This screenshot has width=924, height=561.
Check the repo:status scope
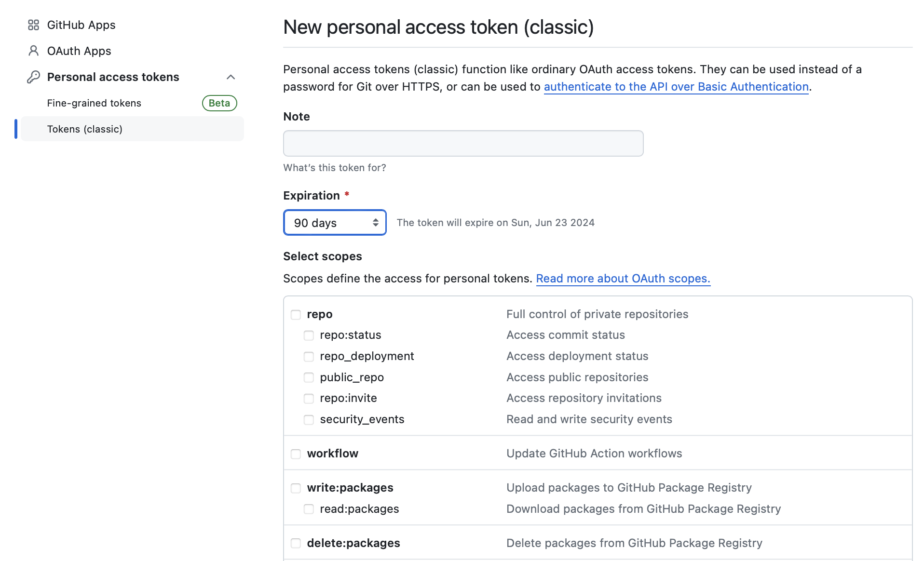point(309,335)
